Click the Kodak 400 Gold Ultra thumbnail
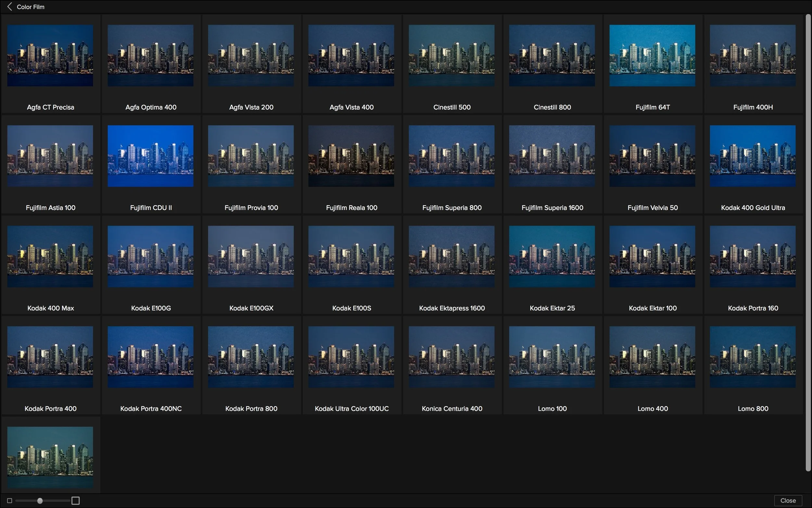Screen dimensions: 812x508 pyautogui.click(x=753, y=156)
